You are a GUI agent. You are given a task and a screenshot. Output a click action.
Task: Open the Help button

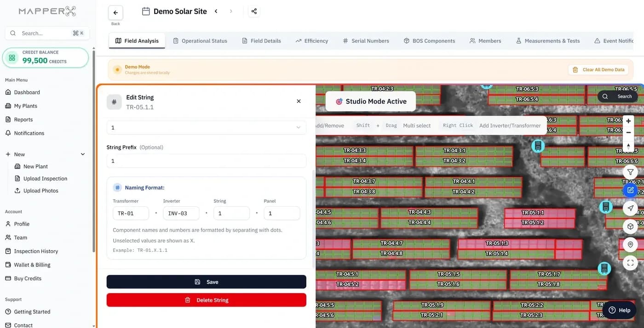619,310
